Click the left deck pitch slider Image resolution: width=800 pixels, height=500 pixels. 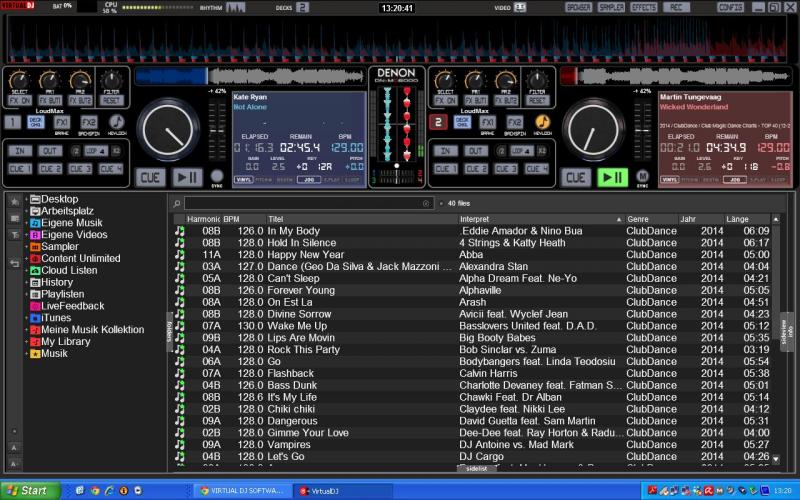click(x=217, y=130)
